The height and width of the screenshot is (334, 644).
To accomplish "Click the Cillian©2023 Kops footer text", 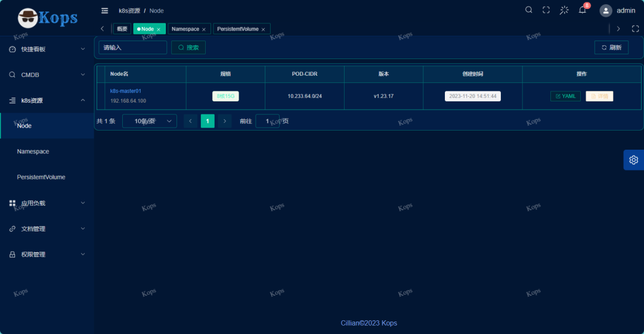I will pos(369,323).
